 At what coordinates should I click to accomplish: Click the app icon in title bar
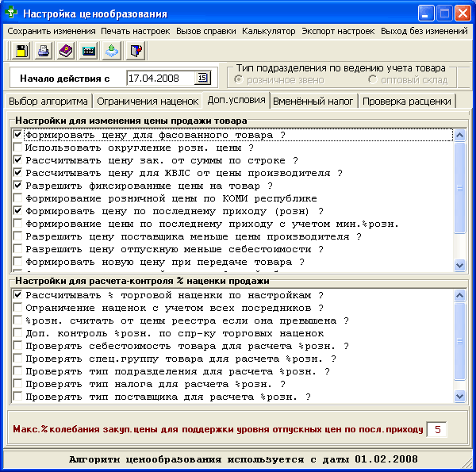coord(11,13)
